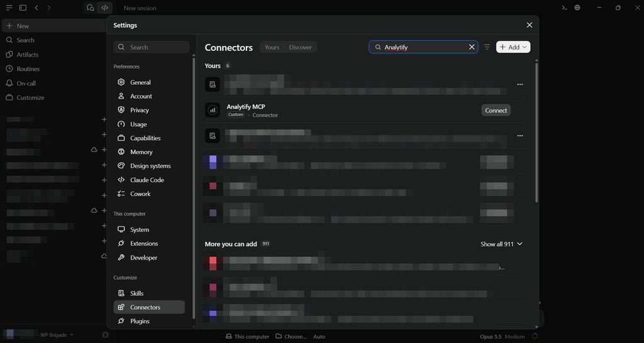Click the bug icon at sidebar bottom
The width and height of the screenshot is (644, 343).
(x=105, y=335)
